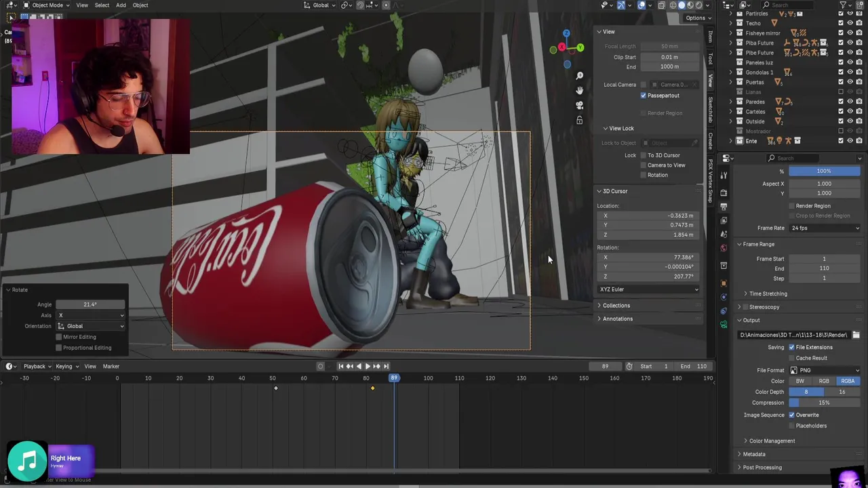Enable Camera to View checkbox
The image size is (868, 488).
click(644, 165)
